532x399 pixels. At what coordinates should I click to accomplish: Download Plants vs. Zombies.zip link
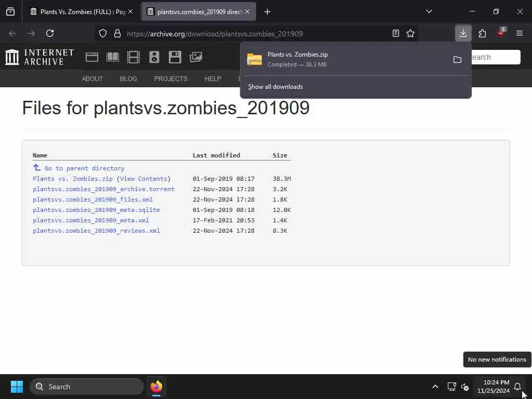tap(73, 179)
